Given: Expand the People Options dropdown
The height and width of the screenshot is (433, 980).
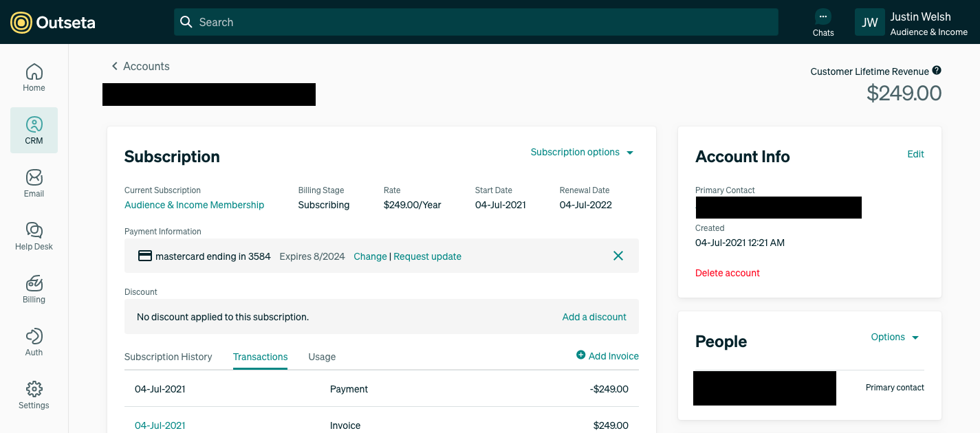Looking at the screenshot, I should (x=895, y=337).
